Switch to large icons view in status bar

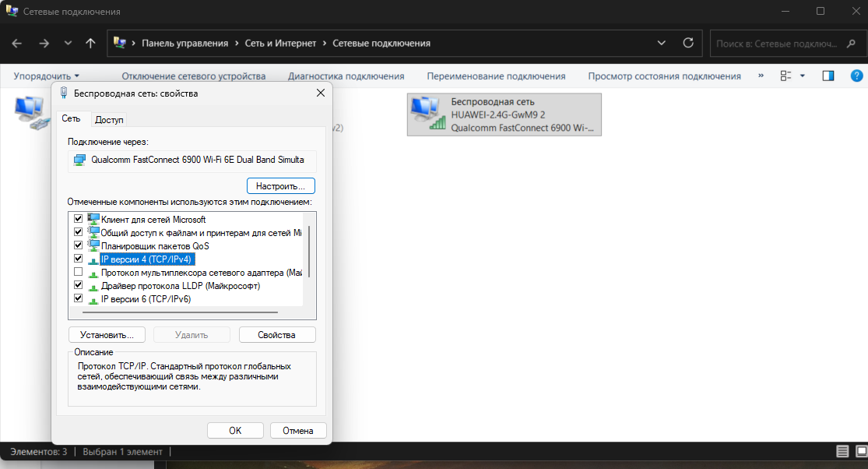tap(861, 451)
